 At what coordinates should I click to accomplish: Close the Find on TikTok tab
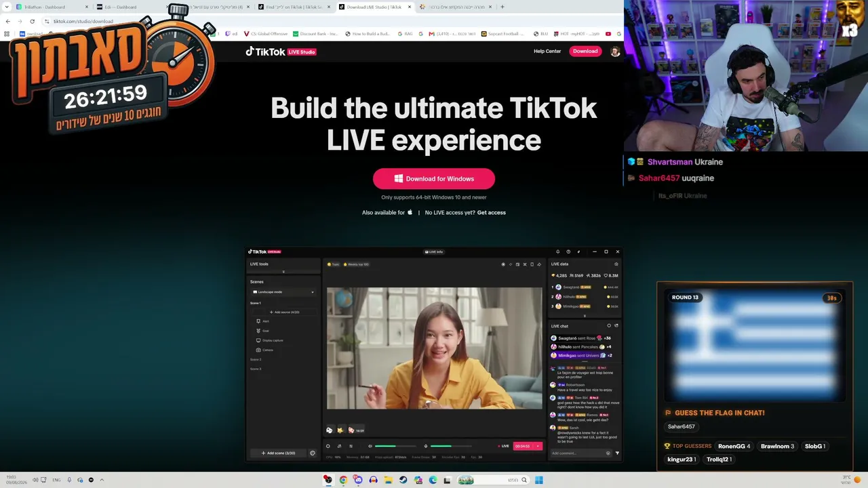click(329, 7)
